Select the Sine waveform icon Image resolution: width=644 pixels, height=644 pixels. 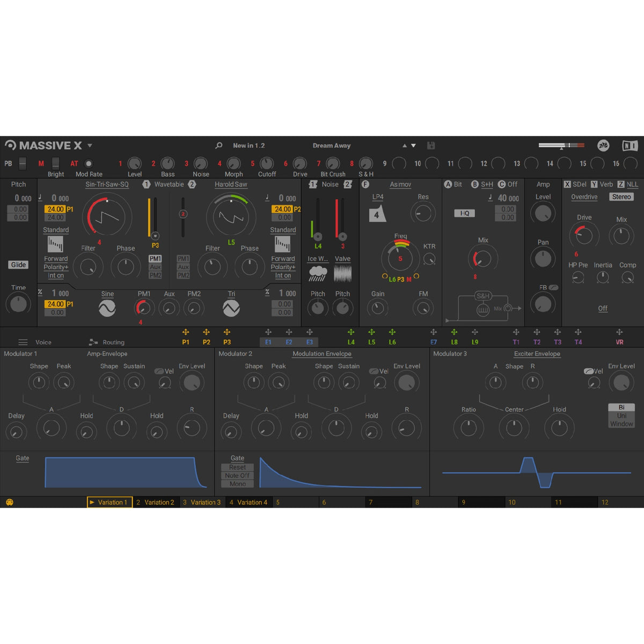(107, 308)
